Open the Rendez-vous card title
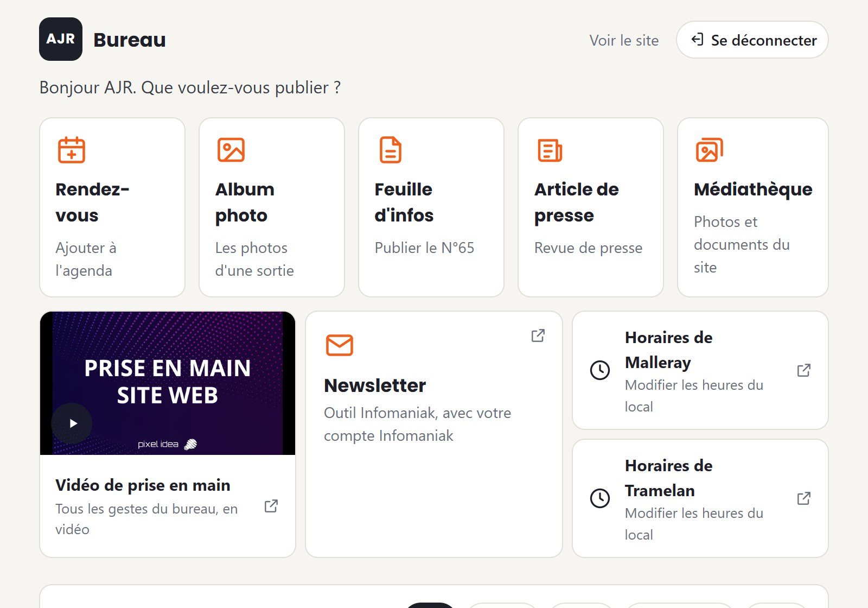Screen dimensions: 868x608 click(x=92, y=202)
